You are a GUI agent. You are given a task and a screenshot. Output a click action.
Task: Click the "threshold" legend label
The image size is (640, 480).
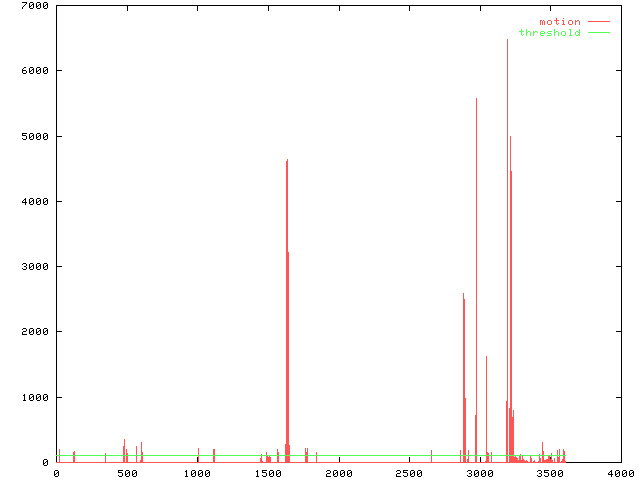click(549, 33)
